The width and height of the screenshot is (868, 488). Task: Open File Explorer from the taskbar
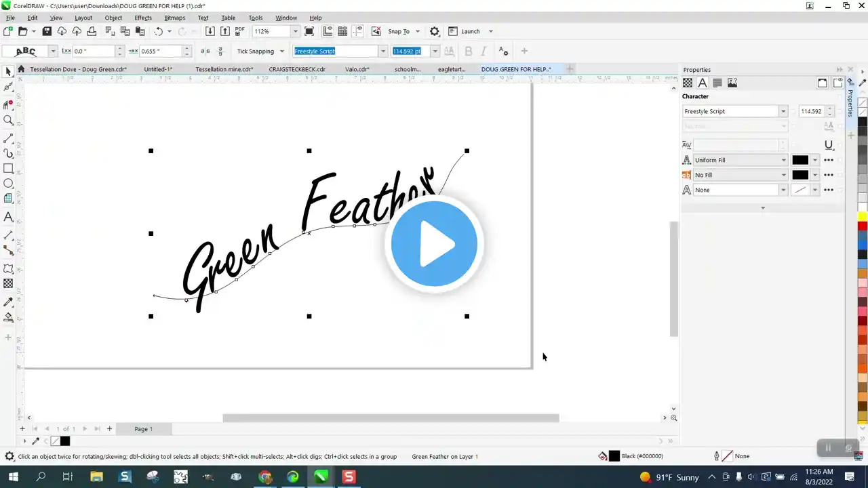(x=96, y=477)
